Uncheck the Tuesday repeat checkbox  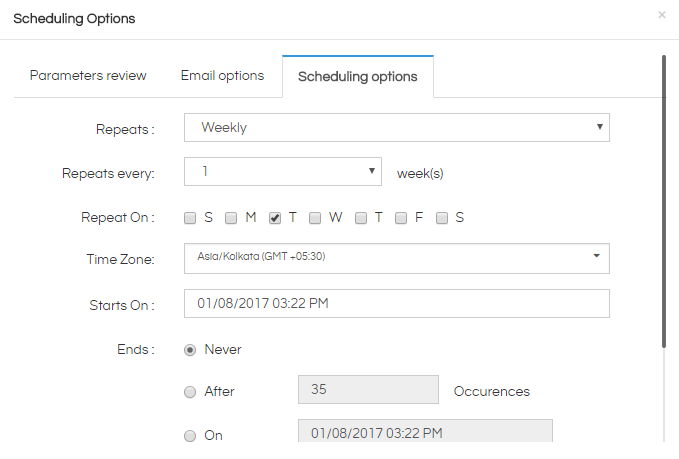pos(275,218)
